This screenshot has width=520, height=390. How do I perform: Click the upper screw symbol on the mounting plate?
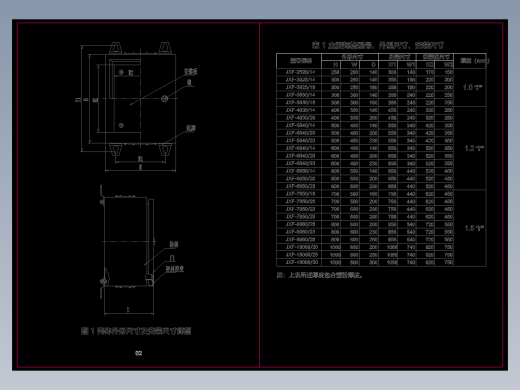click(x=121, y=72)
